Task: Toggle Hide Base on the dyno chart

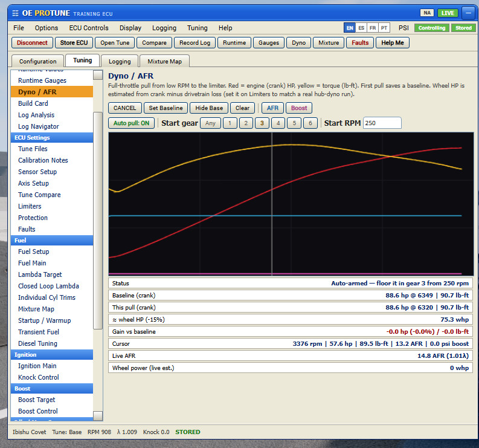Action: [x=209, y=108]
